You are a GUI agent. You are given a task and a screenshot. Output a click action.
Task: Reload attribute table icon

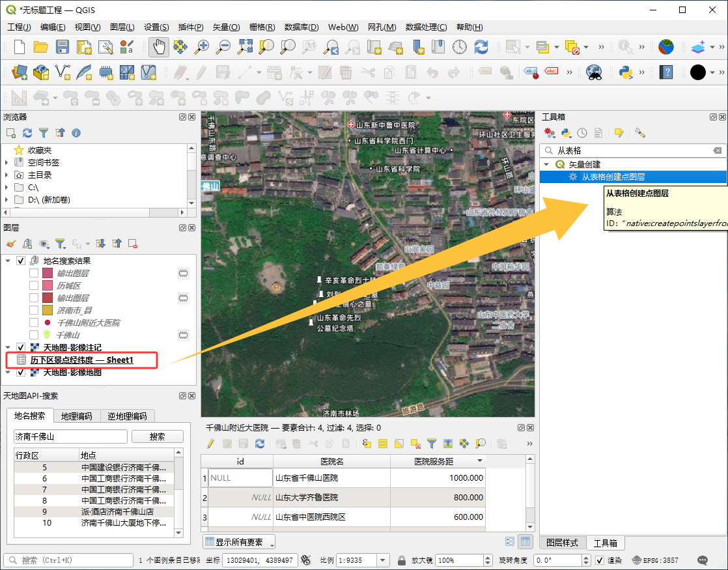click(x=260, y=444)
